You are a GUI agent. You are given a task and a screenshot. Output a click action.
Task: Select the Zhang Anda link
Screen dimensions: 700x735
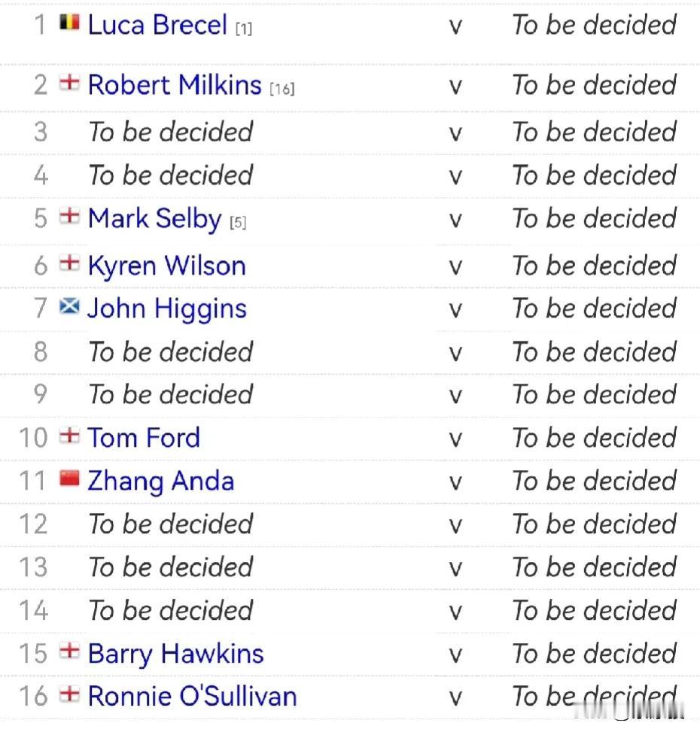(x=161, y=481)
